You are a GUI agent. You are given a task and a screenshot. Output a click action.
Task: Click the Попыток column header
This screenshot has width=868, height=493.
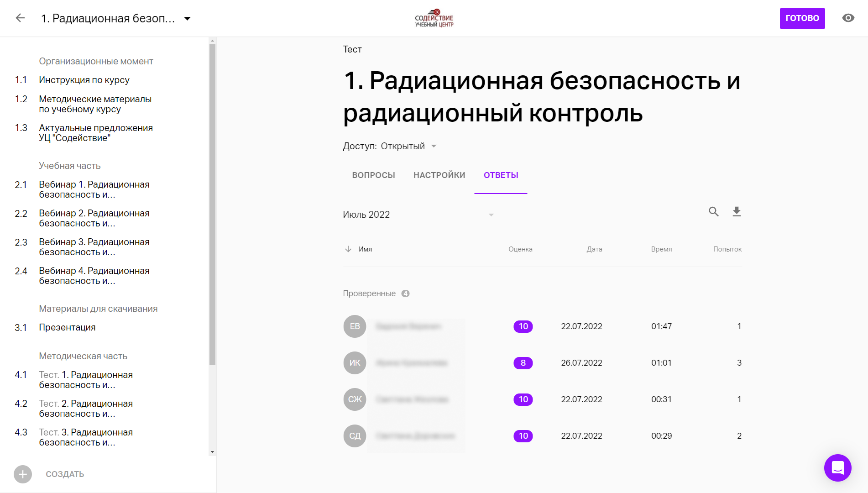click(x=727, y=249)
